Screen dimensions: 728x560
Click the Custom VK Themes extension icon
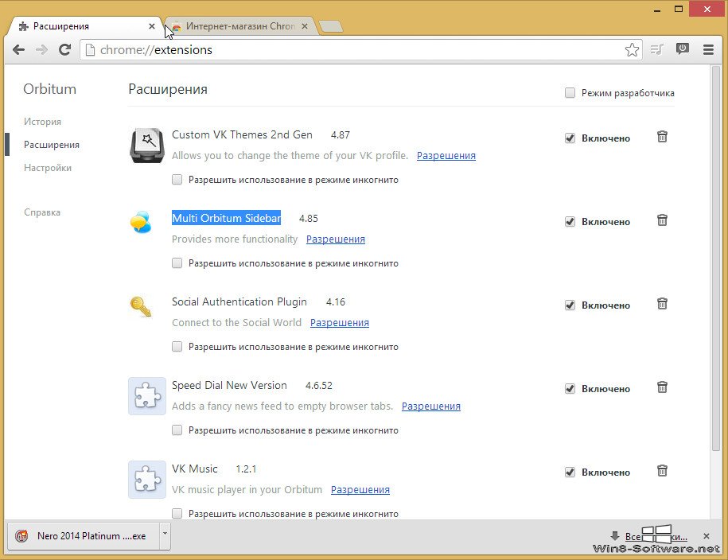tap(146, 146)
